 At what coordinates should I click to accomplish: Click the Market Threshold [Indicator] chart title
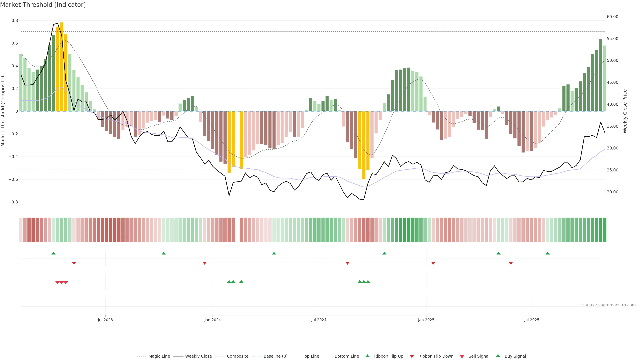[x=43, y=5]
